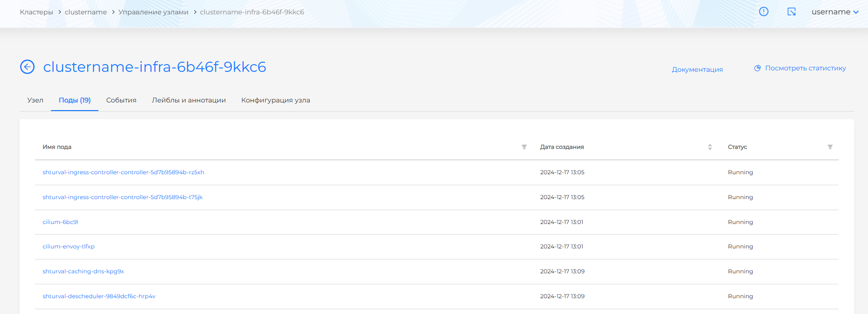Open the Конфигурация узла tab
This screenshot has width=868, height=314.
pos(275,100)
